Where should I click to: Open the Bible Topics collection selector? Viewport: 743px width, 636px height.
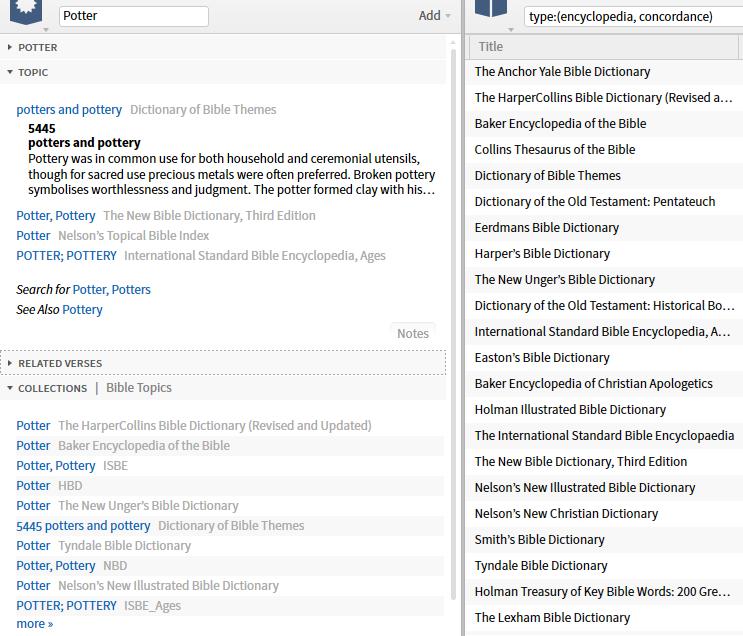point(139,388)
